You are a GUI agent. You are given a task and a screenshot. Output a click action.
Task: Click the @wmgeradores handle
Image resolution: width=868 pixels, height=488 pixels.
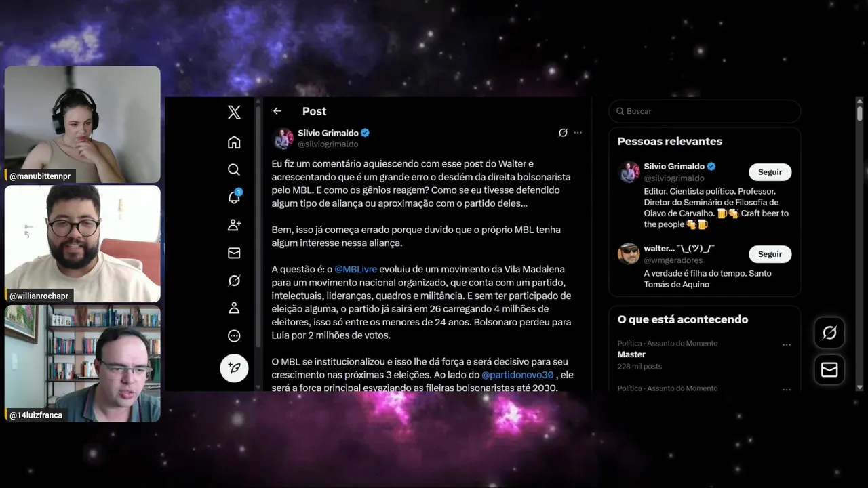673,260
